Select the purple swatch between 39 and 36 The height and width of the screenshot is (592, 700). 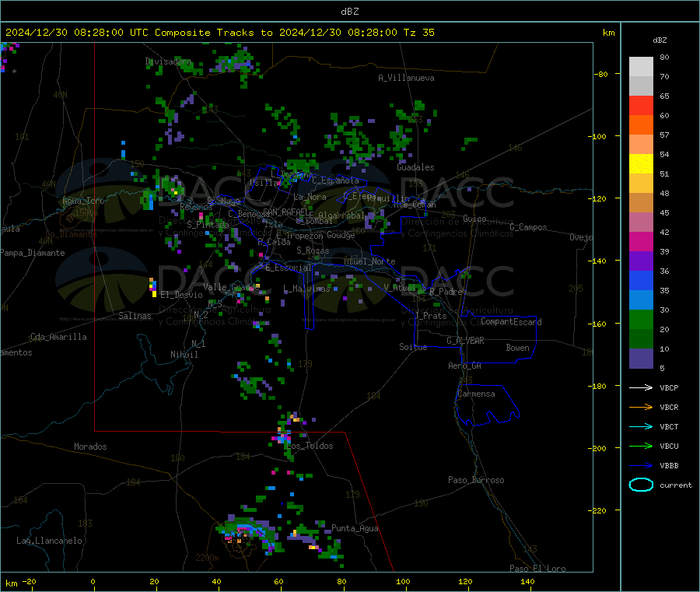[641, 261]
